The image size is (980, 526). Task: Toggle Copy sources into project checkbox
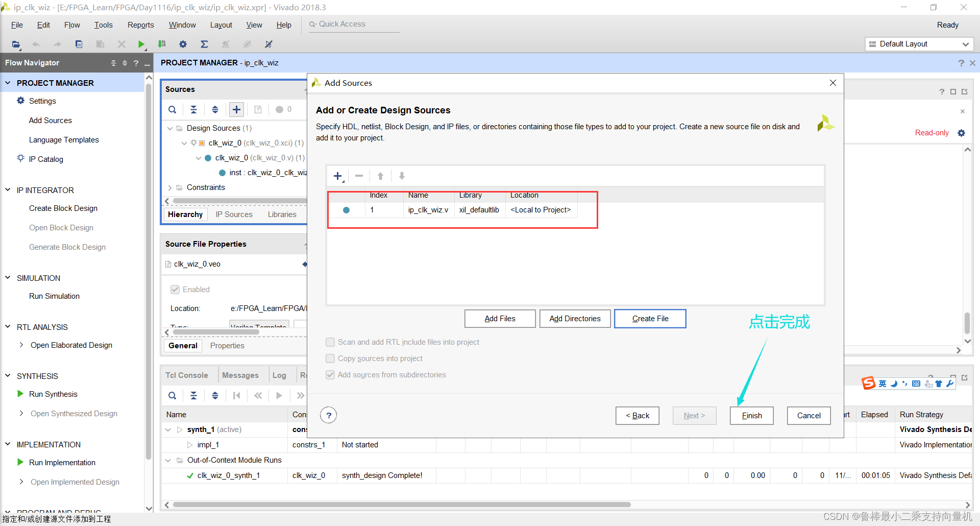tap(330, 358)
